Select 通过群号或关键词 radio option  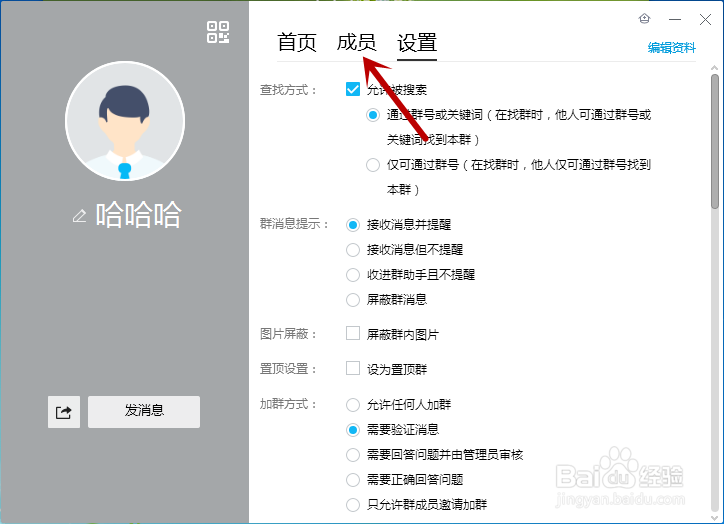click(x=373, y=115)
